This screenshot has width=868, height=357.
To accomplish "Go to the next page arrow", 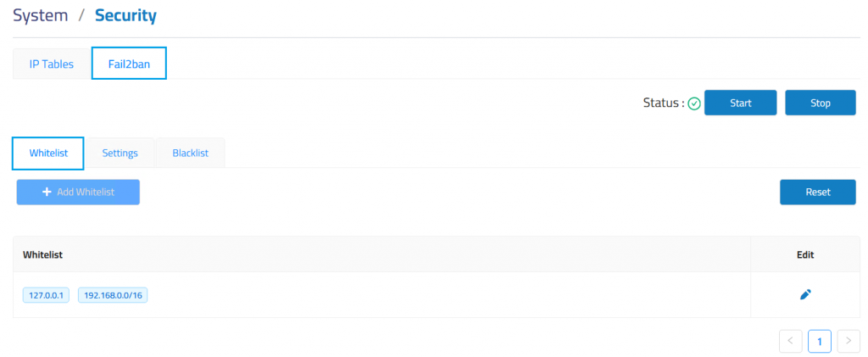I will (x=849, y=341).
